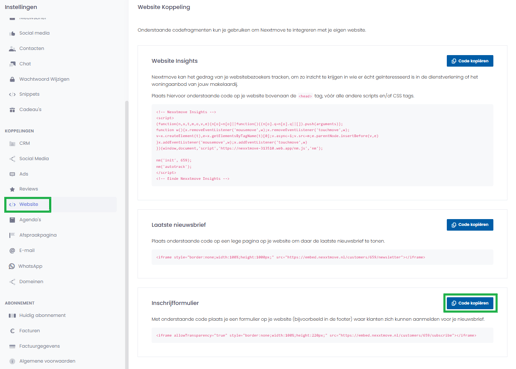Click inside the Nextmove Insights script block
The image size is (516, 369).
point(322,145)
